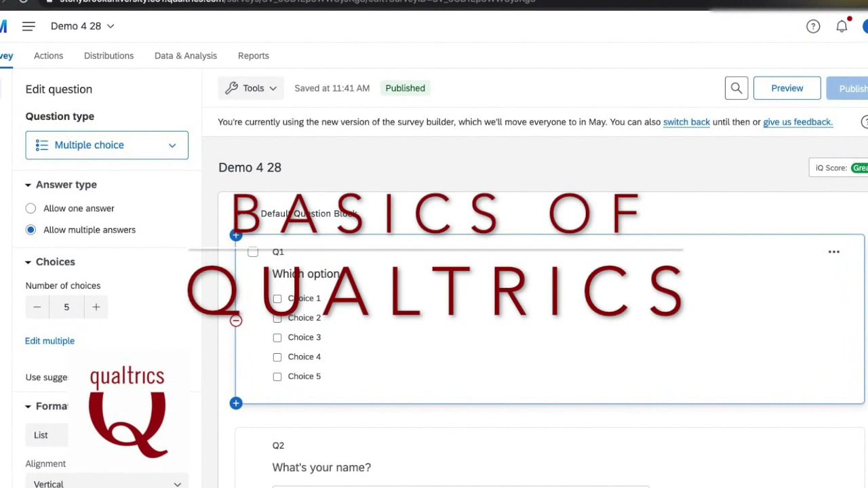Open the hamburger navigation menu
The width and height of the screenshot is (868, 488).
[28, 26]
